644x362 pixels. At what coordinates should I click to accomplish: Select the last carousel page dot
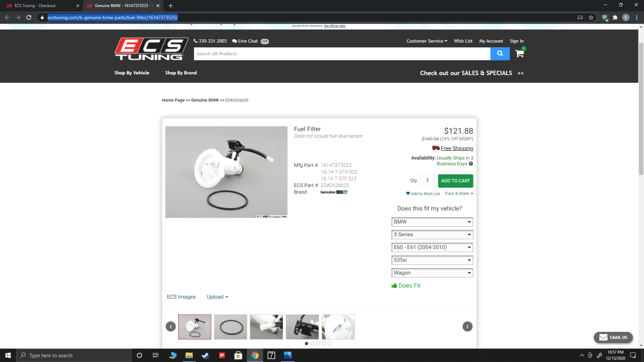click(x=330, y=344)
